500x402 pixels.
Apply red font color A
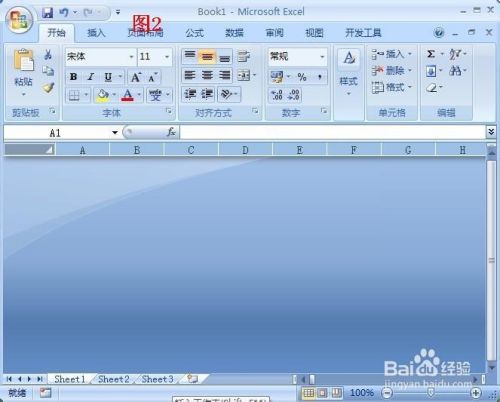coord(127,96)
